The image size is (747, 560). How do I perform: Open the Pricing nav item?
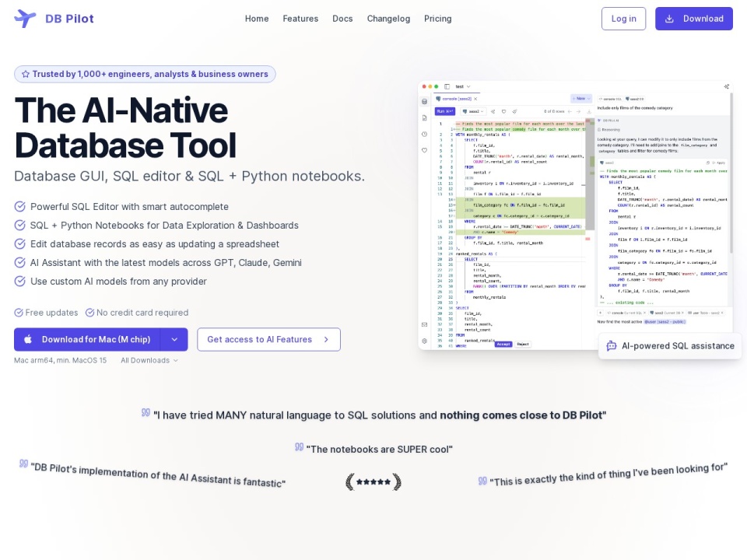click(438, 19)
